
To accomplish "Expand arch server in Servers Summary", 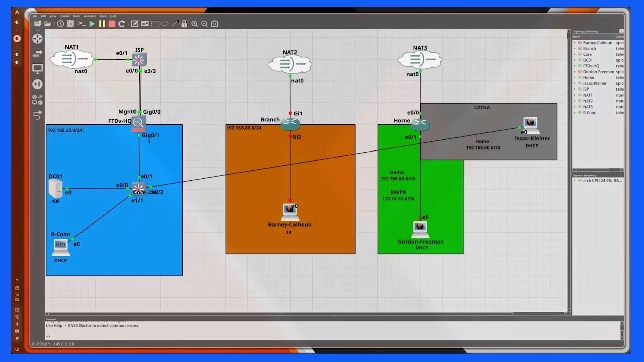I will (575, 180).
